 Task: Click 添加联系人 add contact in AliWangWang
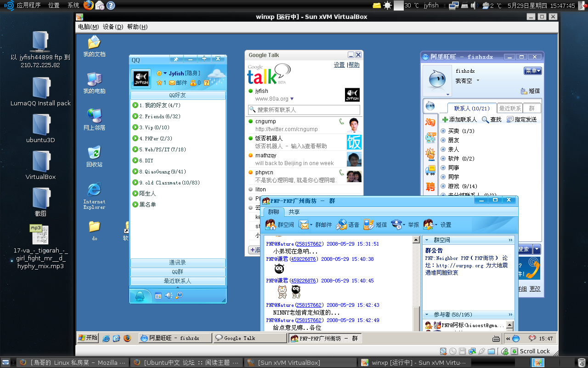[459, 120]
